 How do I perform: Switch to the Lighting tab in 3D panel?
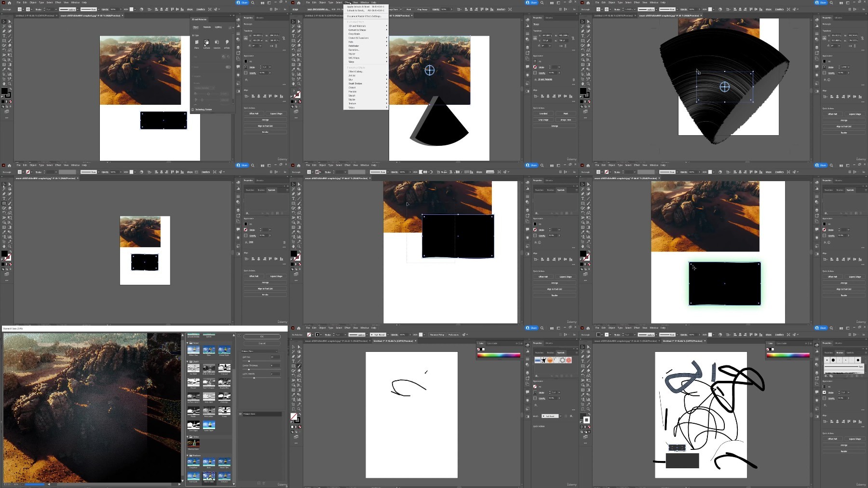point(218,27)
